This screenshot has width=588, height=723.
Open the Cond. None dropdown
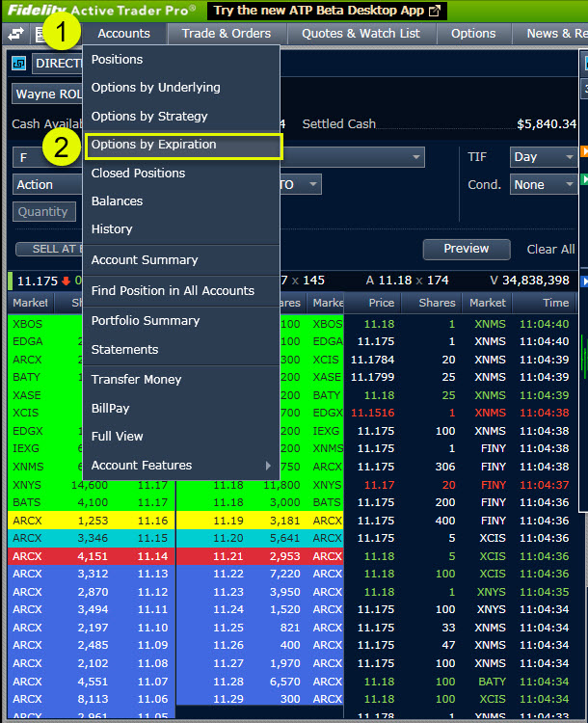click(544, 184)
